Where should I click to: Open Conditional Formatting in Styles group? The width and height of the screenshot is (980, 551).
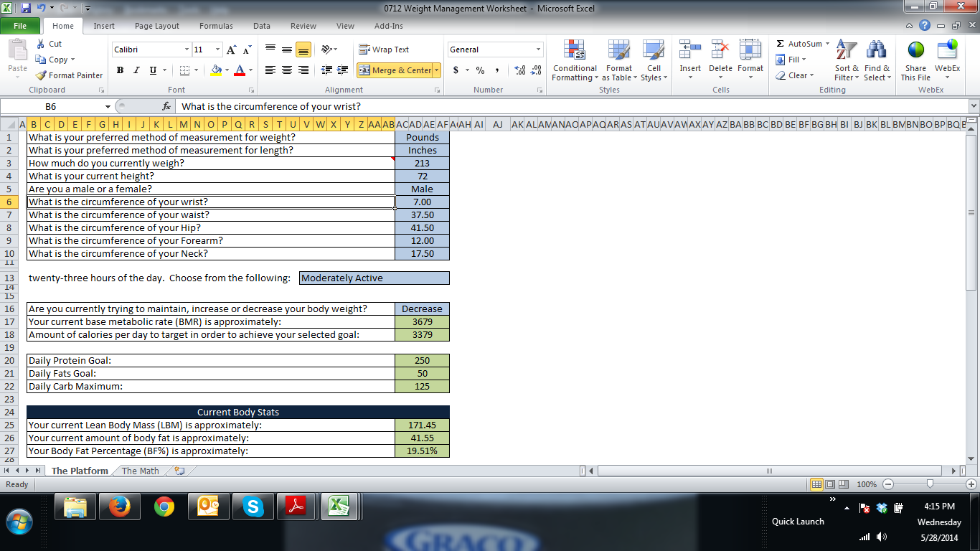coord(574,60)
